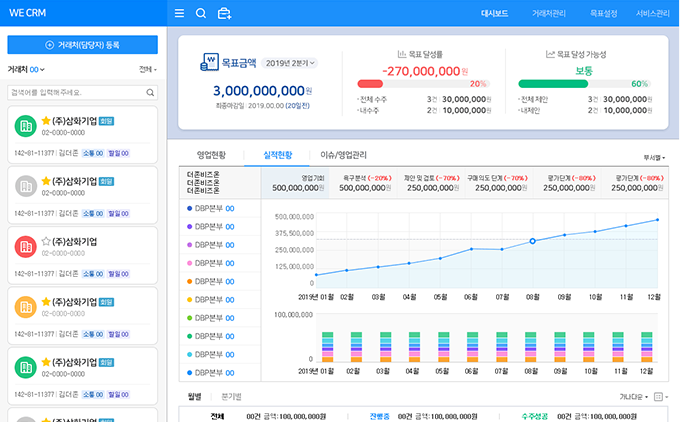Click the 목표 달성률 bar chart icon
Screen dimensions: 680x422
[x=402, y=54]
